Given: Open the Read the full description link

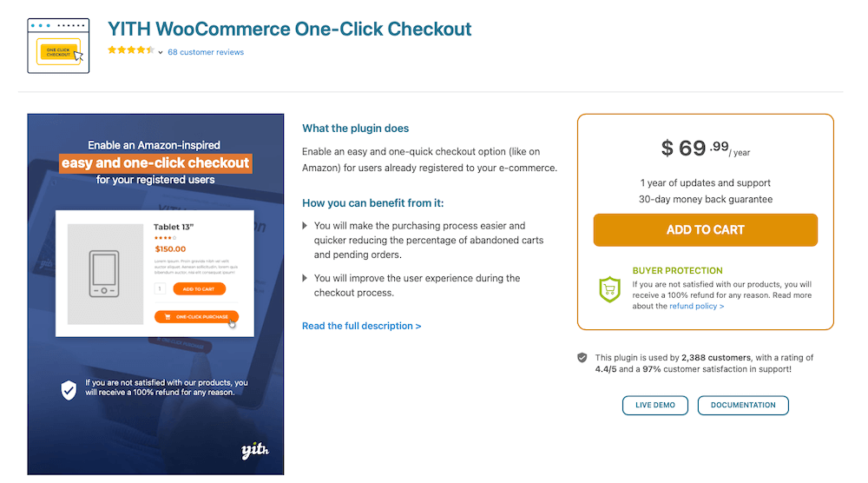Looking at the screenshot, I should pyautogui.click(x=361, y=326).
